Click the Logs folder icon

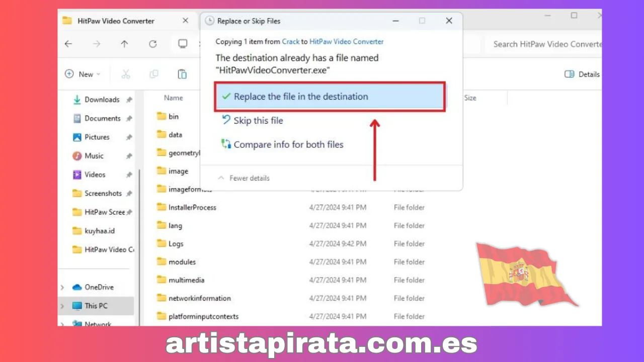[x=162, y=243]
